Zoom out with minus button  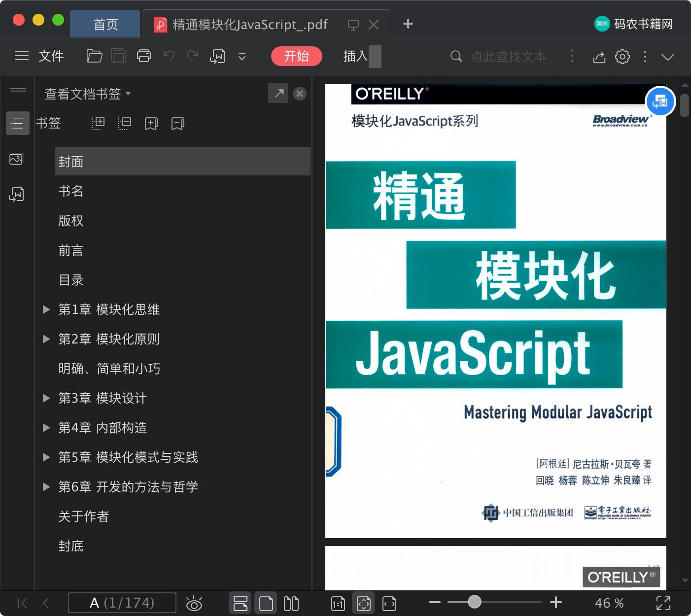(435, 602)
